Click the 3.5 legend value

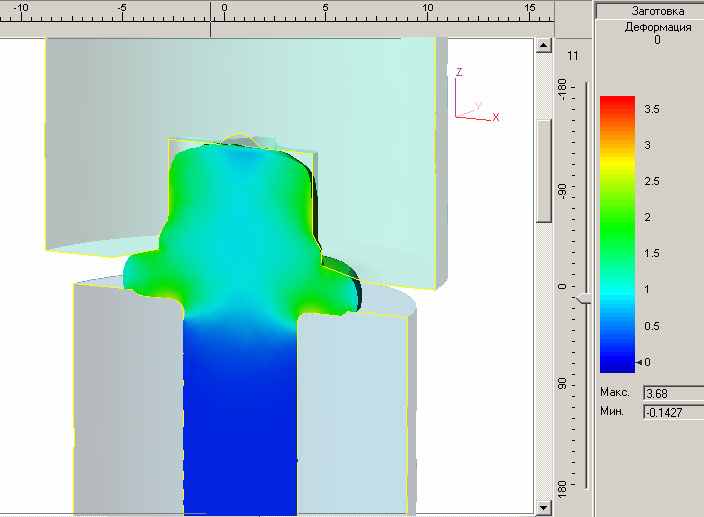tap(651, 109)
